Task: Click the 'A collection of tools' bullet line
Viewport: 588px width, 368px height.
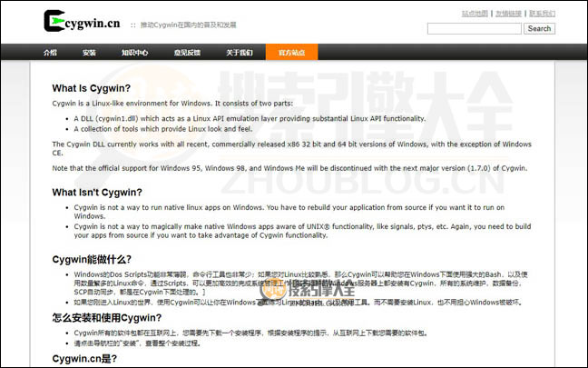Action: click(163, 129)
